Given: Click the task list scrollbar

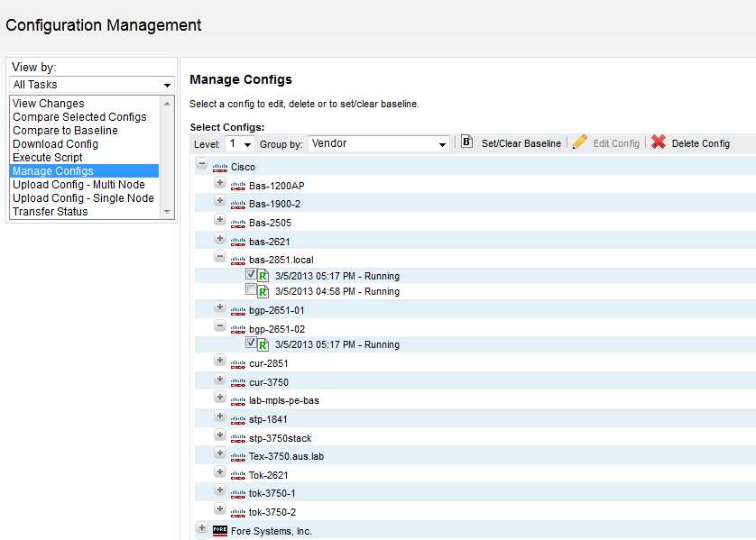Looking at the screenshot, I should pyautogui.click(x=169, y=157).
